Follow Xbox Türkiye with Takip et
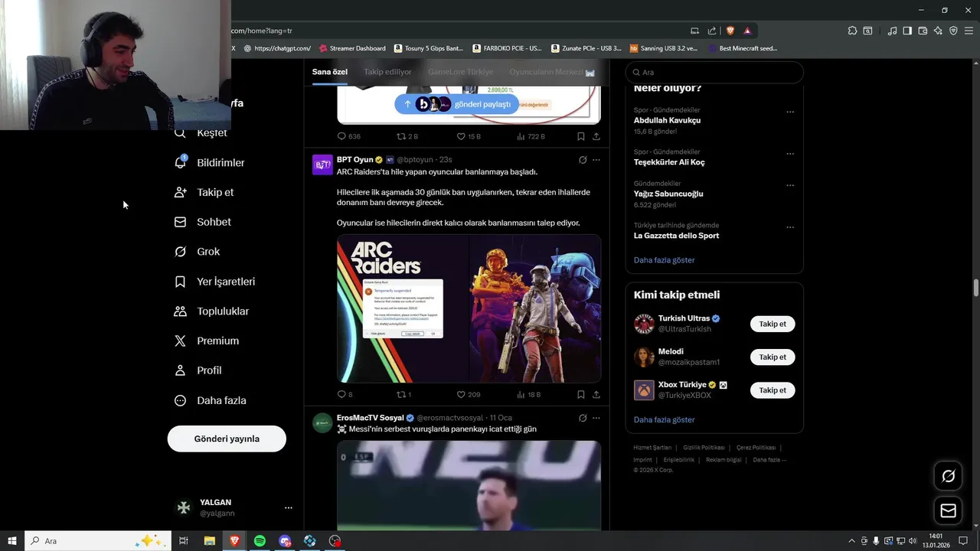Image resolution: width=980 pixels, height=551 pixels. (773, 390)
